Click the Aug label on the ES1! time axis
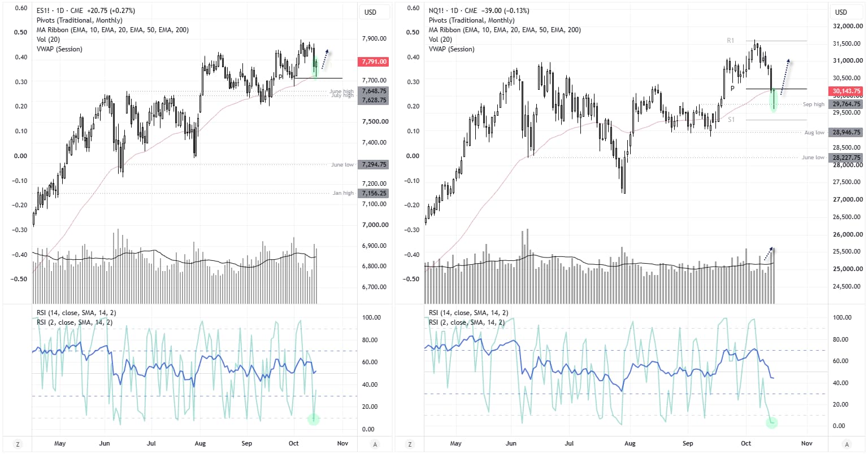This screenshot has width=868, height=454. (x=201, y=444)
